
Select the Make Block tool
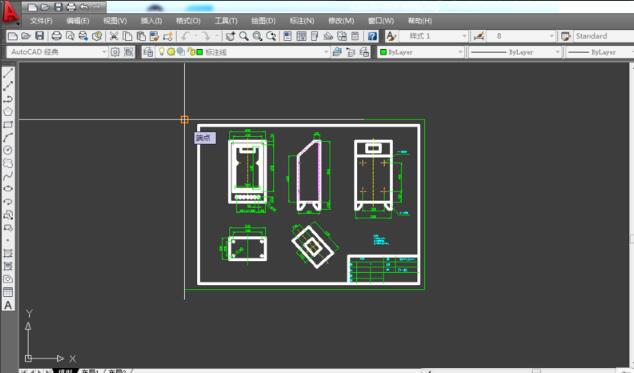8,228
